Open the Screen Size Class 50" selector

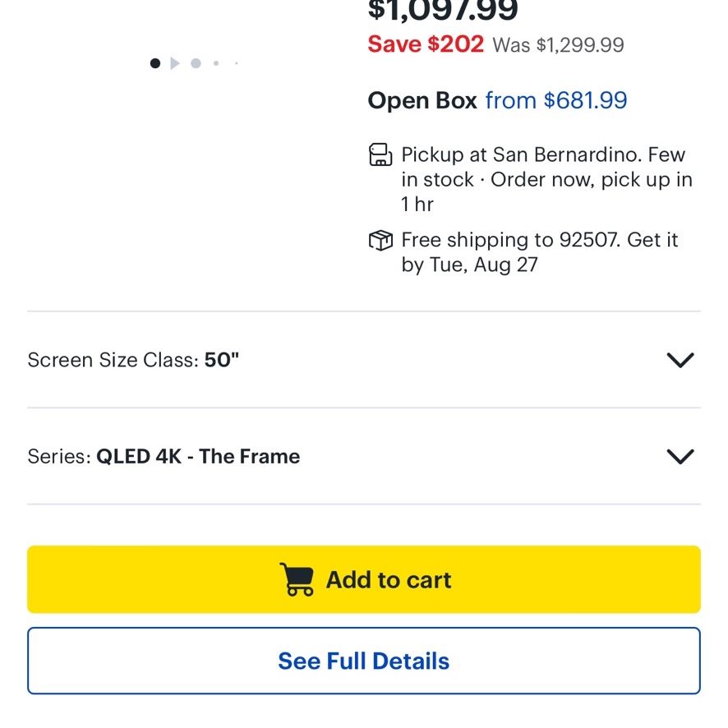tap(364, 360)
